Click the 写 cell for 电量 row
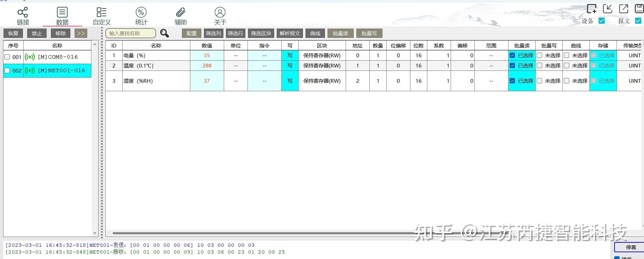Image resolution: width=644 pixels, height=259 pixels. (290, 55)
